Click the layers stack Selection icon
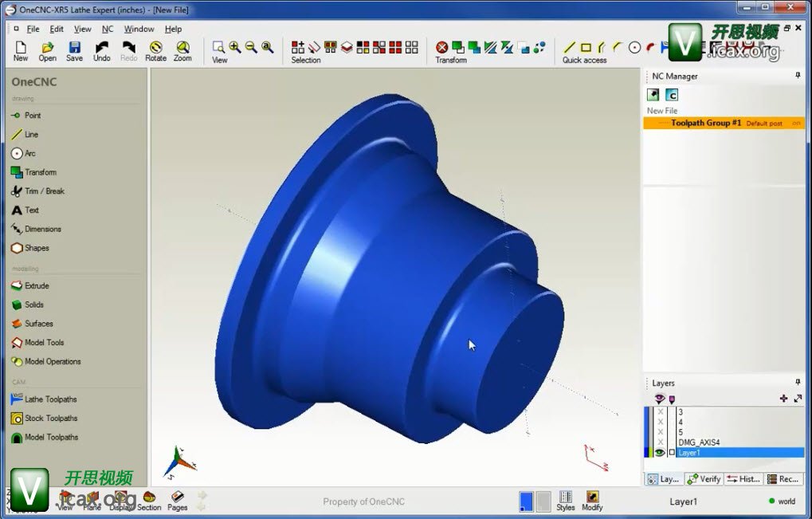 tap(347, 47)
